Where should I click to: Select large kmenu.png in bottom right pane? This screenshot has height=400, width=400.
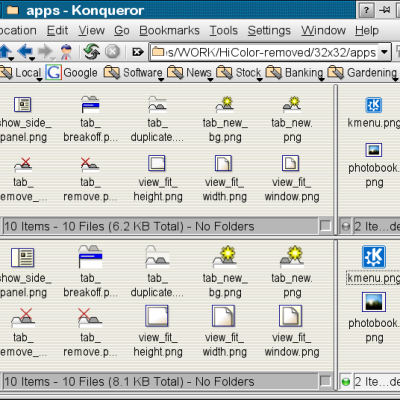374,257
